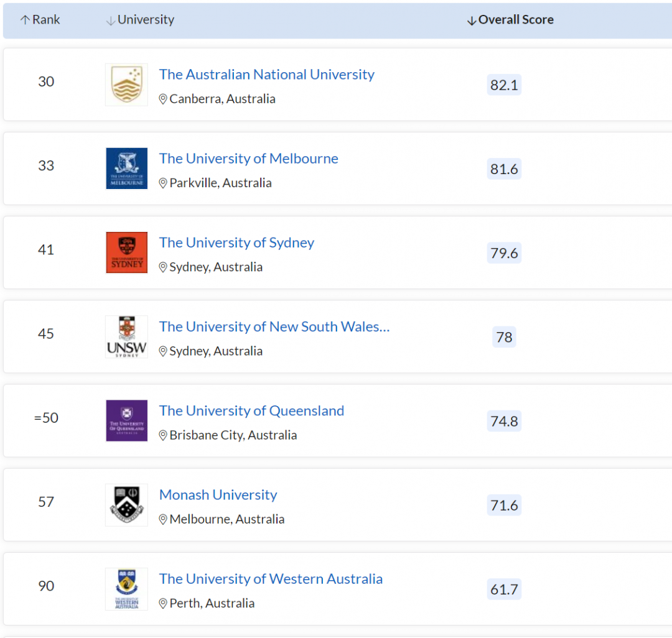This screenshot has width=672, height=638.
Task: Visit the Monash University page
Action: click(218, 495)
